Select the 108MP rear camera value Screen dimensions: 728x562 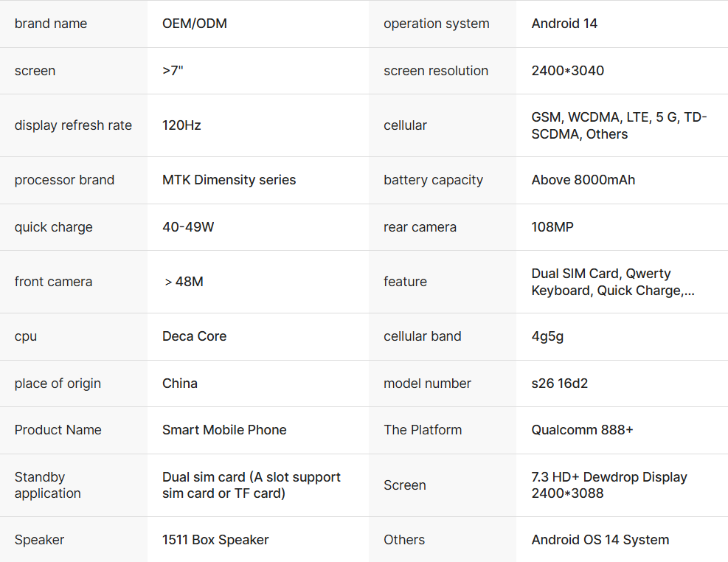click(552, 227)
